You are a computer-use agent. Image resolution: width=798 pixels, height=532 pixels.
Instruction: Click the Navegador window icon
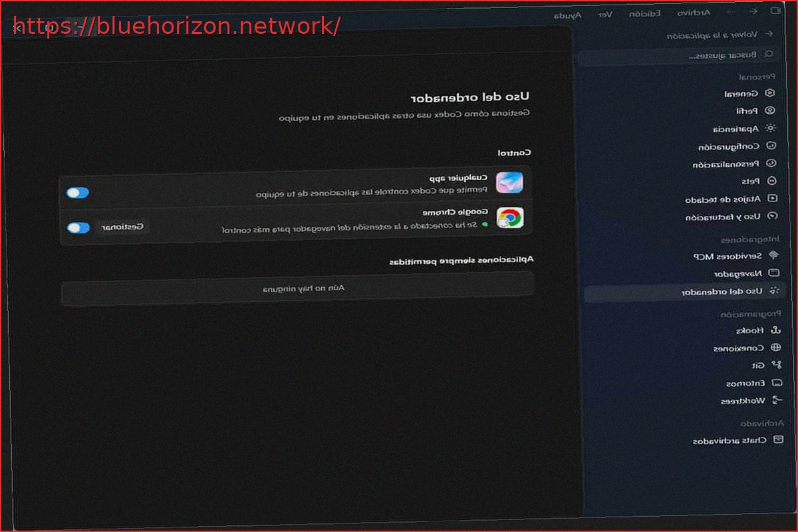[x=773, y=273]
